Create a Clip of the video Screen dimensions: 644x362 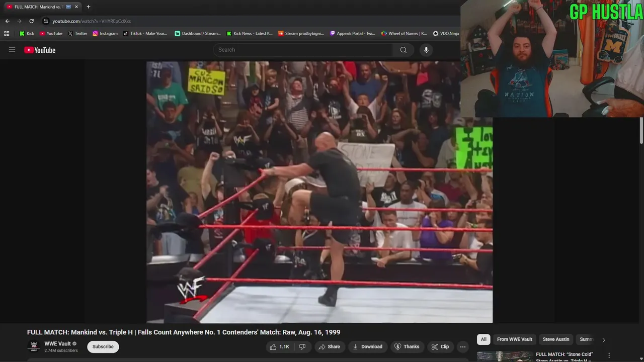point(440,346)
